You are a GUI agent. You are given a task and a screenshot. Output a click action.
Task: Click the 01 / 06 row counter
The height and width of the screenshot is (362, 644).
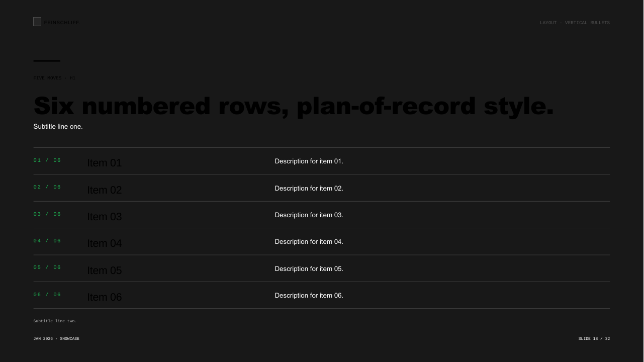(47, 160)
